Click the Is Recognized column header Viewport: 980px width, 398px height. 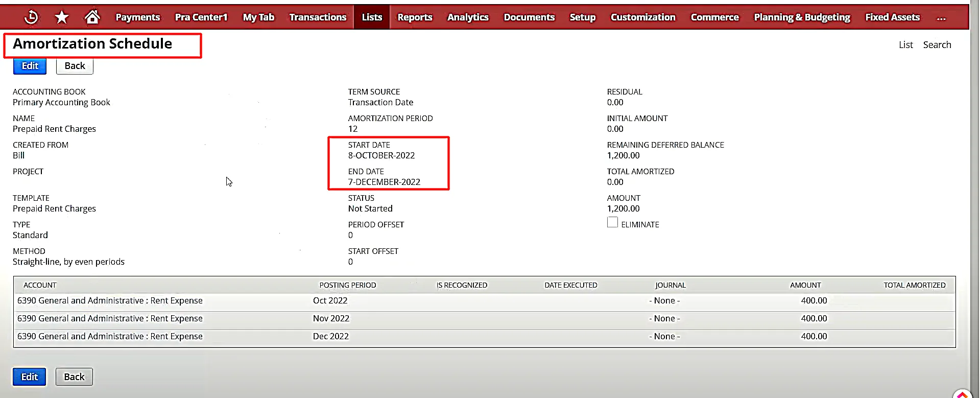coord(462,285)
